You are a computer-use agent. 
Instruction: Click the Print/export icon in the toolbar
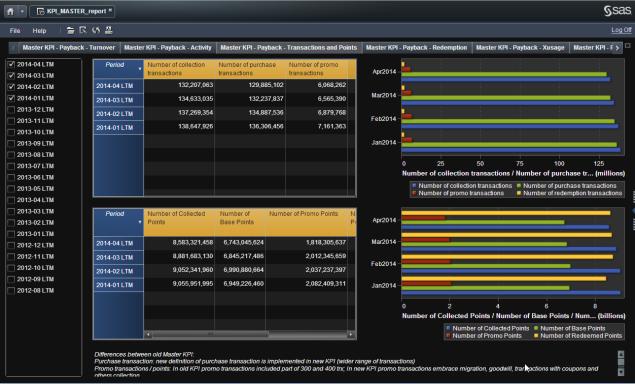(x=109, y=30)
